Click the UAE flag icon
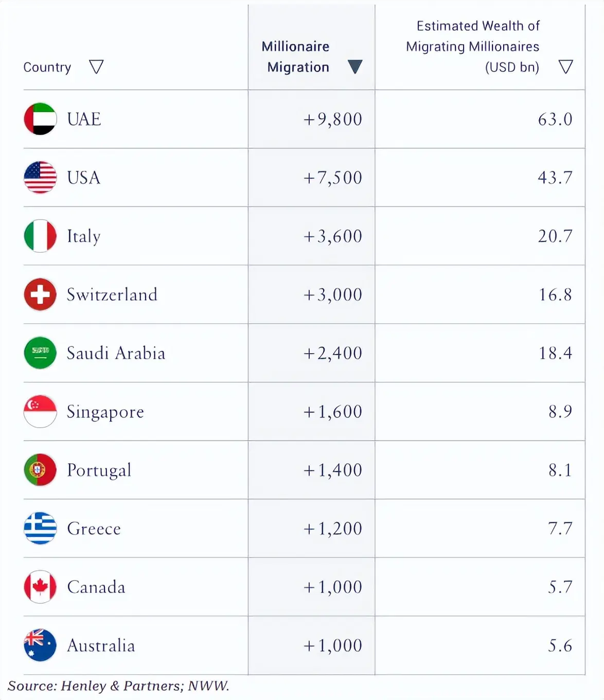Screen dimensions: 604x700 (x=40, y=119)
